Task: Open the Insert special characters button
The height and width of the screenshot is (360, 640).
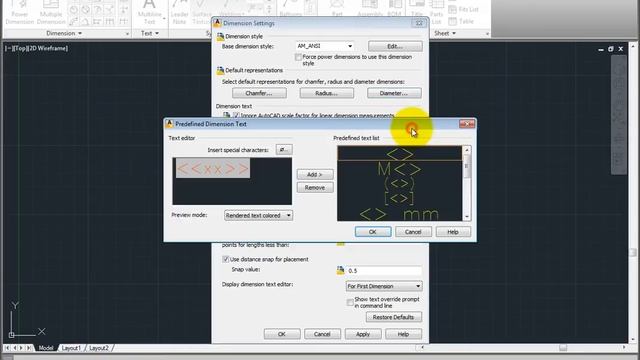Action: (284, 150)
